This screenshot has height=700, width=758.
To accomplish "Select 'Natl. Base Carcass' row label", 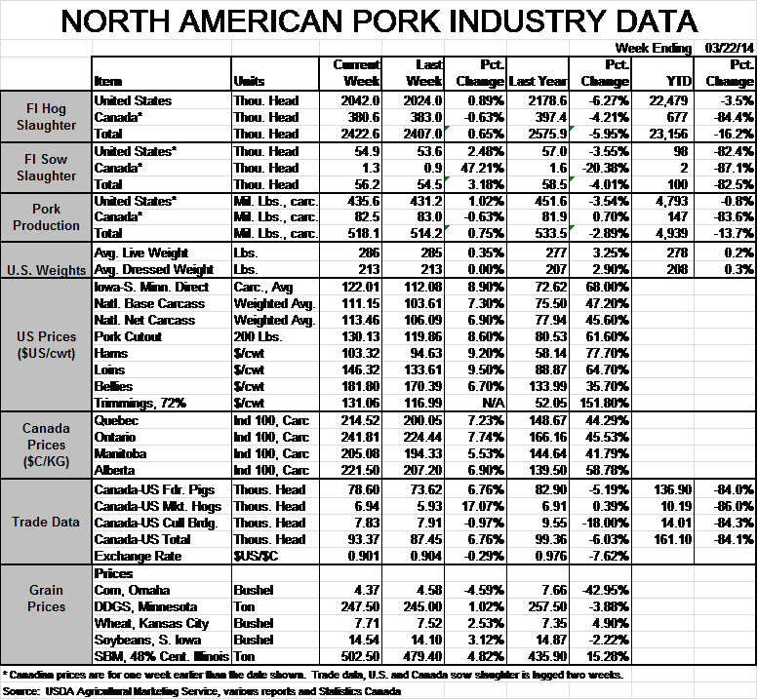I will 149,304.
